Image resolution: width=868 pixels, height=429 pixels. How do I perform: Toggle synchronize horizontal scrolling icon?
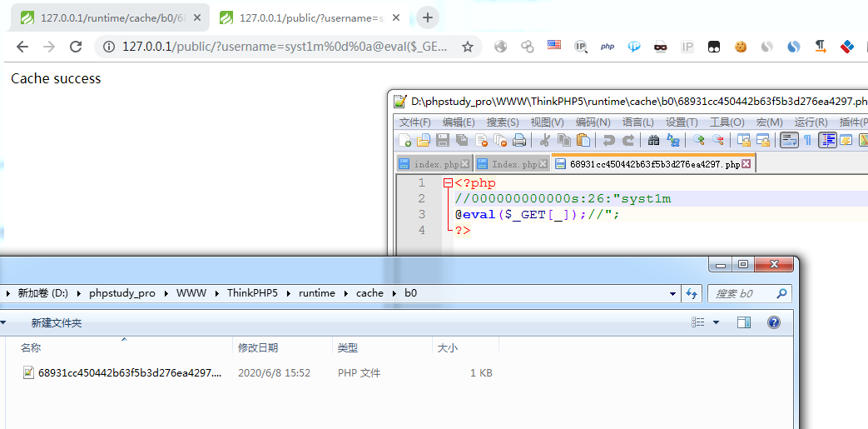click(763, 140)
